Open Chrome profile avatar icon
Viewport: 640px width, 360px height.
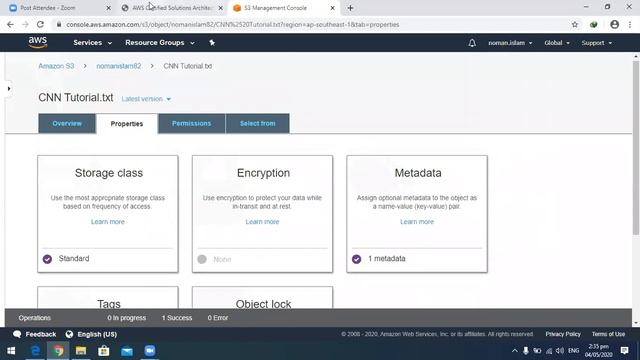[614, 24]
